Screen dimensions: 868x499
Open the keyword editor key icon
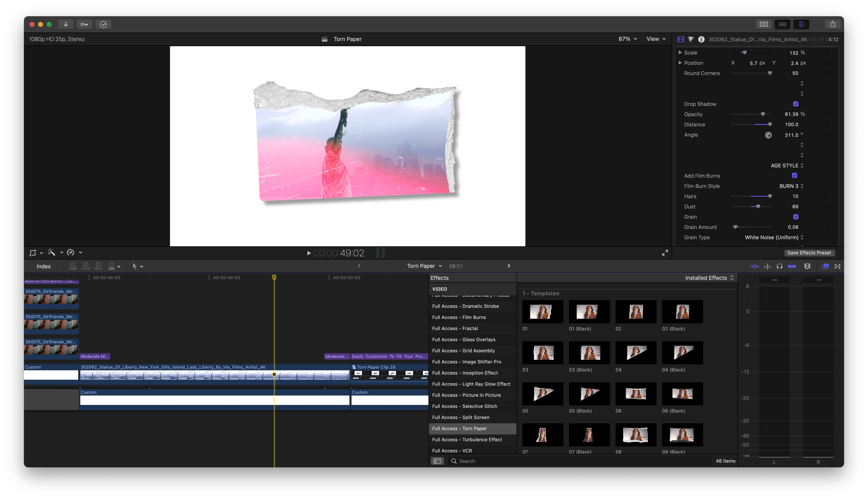coord(84,24)
